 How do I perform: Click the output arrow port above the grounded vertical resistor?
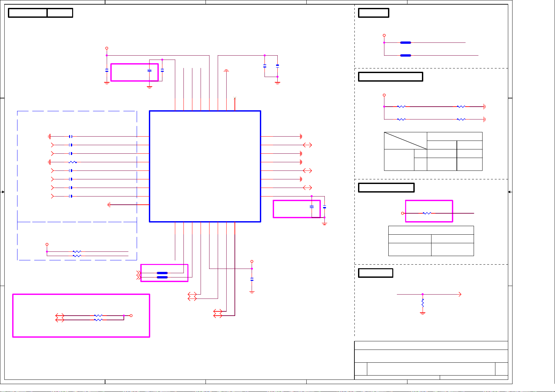pos(460,294)
